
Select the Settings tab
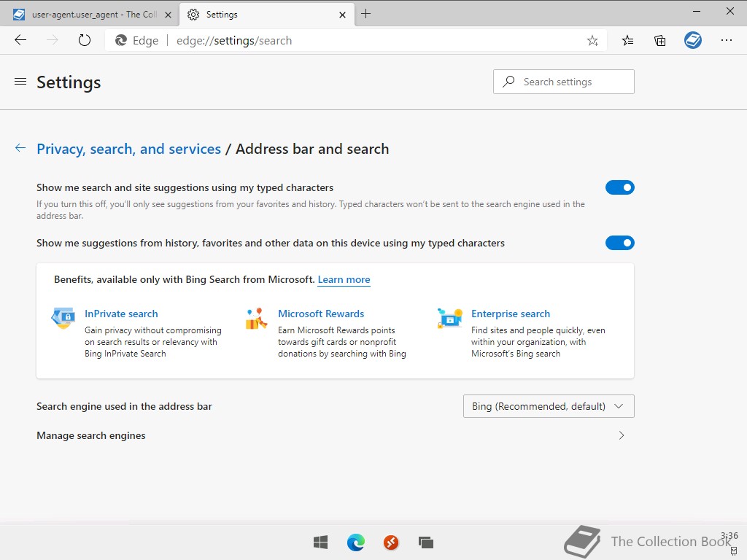point(267,15)
